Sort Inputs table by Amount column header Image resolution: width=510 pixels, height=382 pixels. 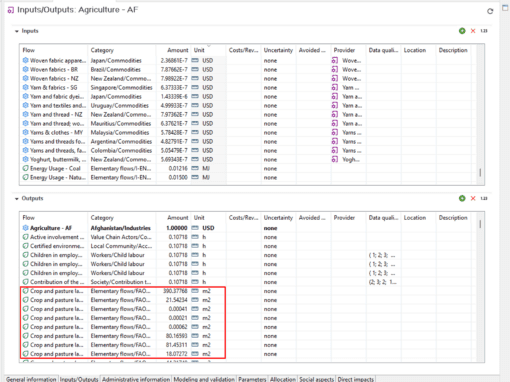(x=173, y=50)
